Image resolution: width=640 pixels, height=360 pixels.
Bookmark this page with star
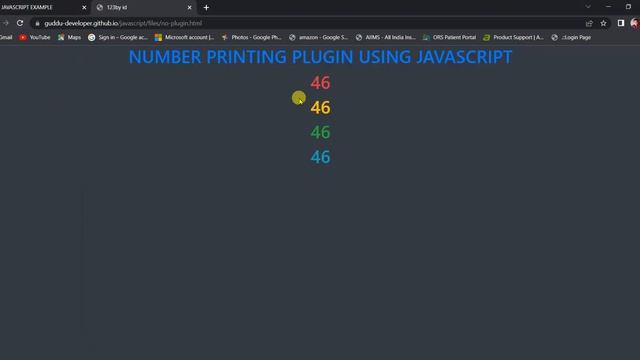[603, 24]
